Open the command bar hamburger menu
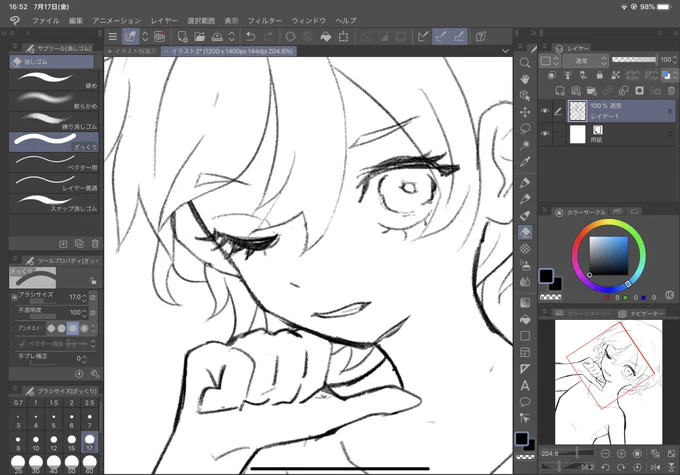This screenshot has width=680, height=475. point(113,36)
